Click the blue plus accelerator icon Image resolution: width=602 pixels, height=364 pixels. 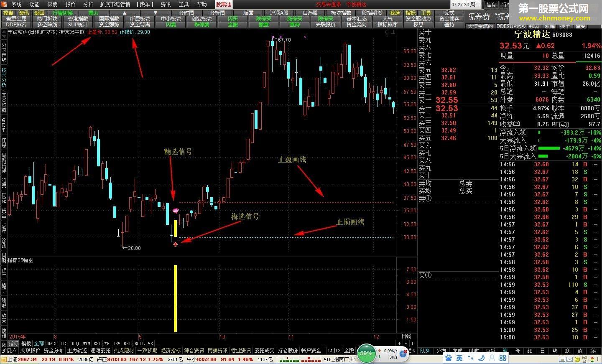(403, 354)
